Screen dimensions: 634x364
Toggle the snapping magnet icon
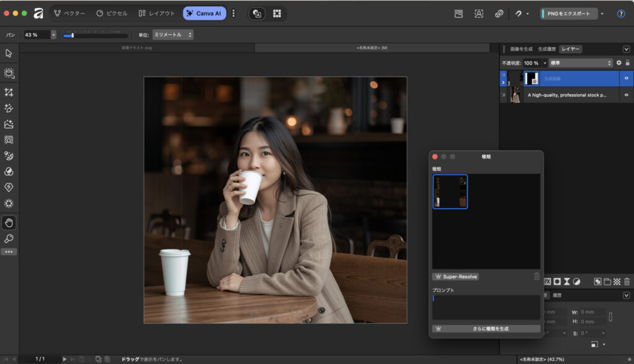click(x=518, y=14)
